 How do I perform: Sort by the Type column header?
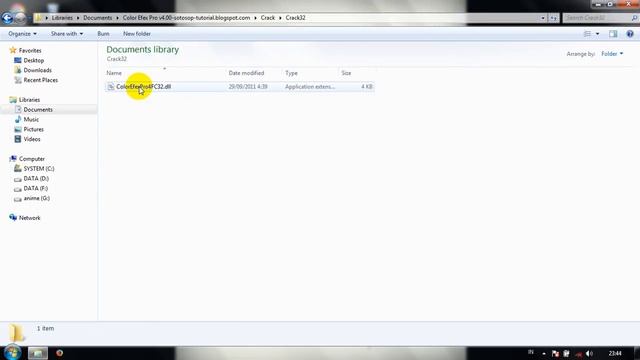tap(291, 73)
